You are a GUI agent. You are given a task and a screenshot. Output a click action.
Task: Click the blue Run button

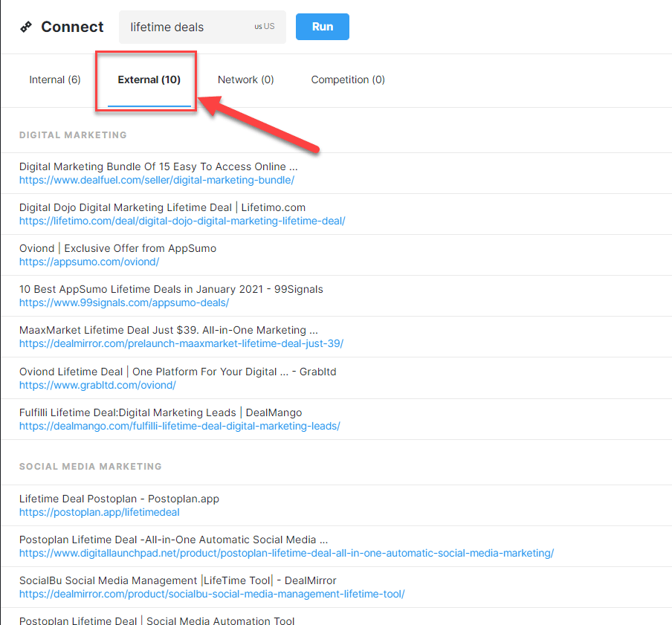[323, 27]
